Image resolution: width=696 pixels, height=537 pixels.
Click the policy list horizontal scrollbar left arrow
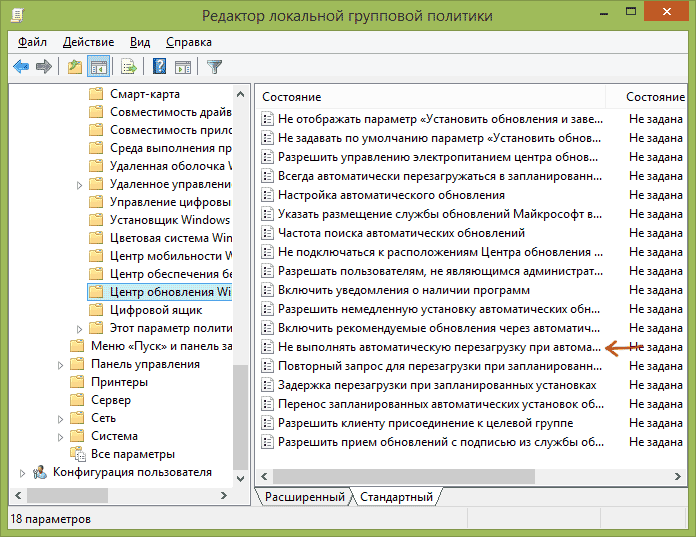tap(265, 477)
